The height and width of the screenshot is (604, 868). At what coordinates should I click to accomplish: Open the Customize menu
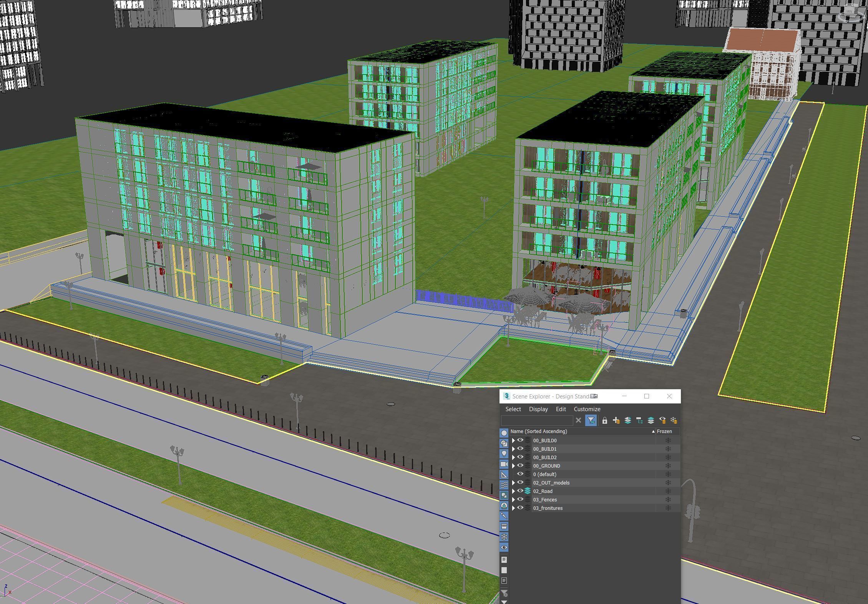(587, 409)
